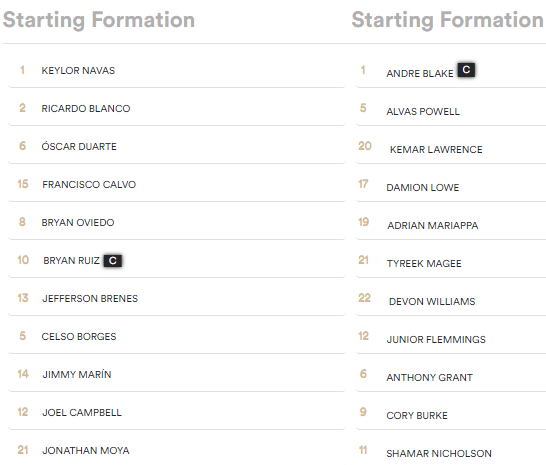Click the captain badge beside Bryan Ruiz
The width and height of the screenshot is (546, 465).
click(x=112, y=261)
